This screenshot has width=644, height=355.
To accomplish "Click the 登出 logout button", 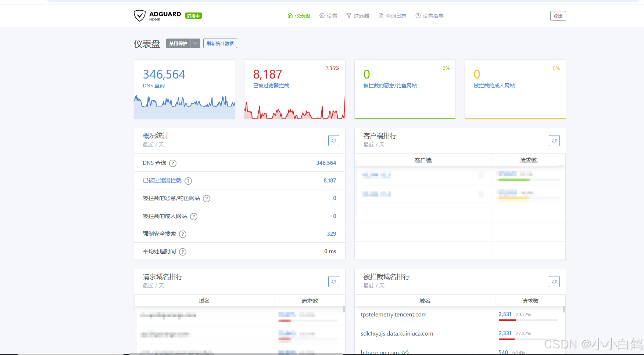I will click(x=558, y=16).
